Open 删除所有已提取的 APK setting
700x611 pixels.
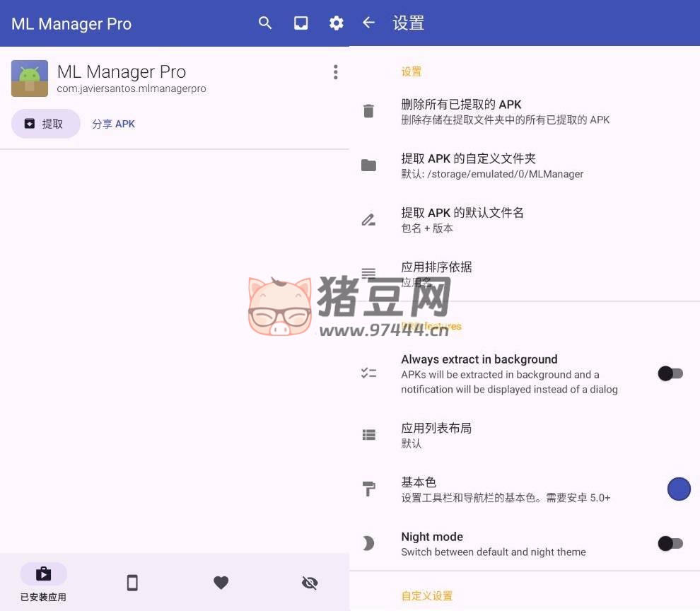coord(525,112)
